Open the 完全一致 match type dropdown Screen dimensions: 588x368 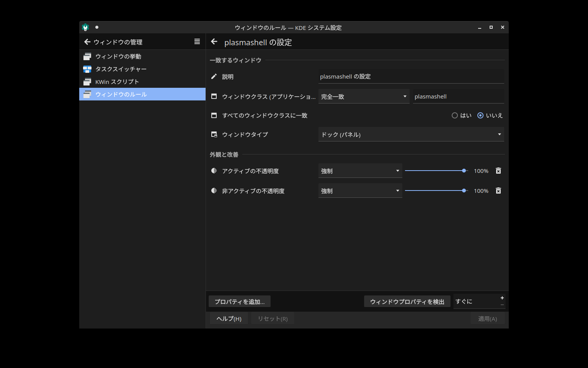[364, 96]
